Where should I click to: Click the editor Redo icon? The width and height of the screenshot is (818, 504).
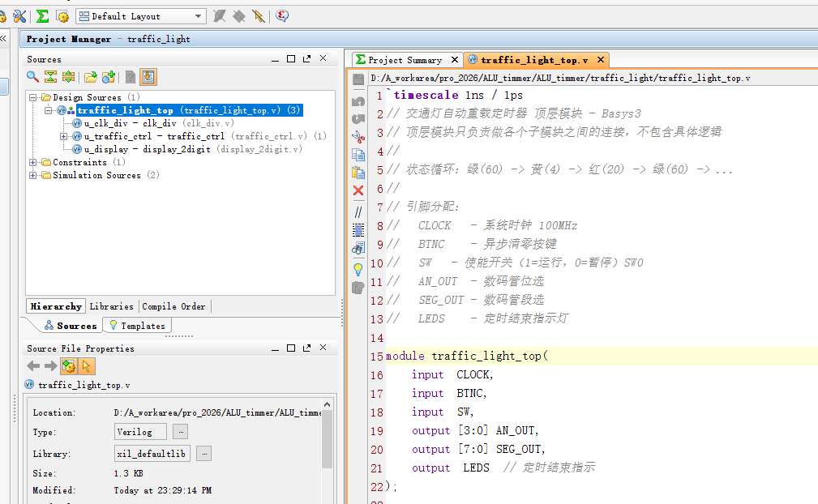[358, 119]
